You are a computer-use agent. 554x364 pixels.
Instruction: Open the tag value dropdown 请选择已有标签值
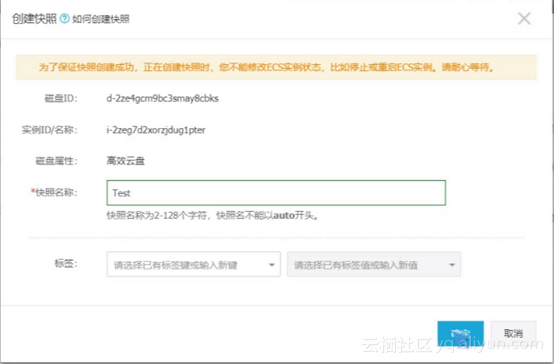click(374, 264)
